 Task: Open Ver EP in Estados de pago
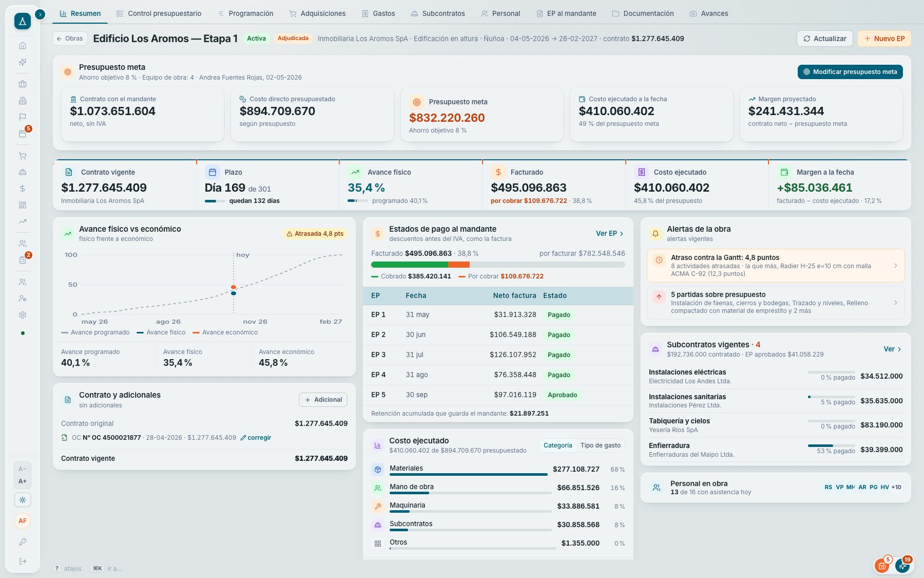[x=609, y=234]
